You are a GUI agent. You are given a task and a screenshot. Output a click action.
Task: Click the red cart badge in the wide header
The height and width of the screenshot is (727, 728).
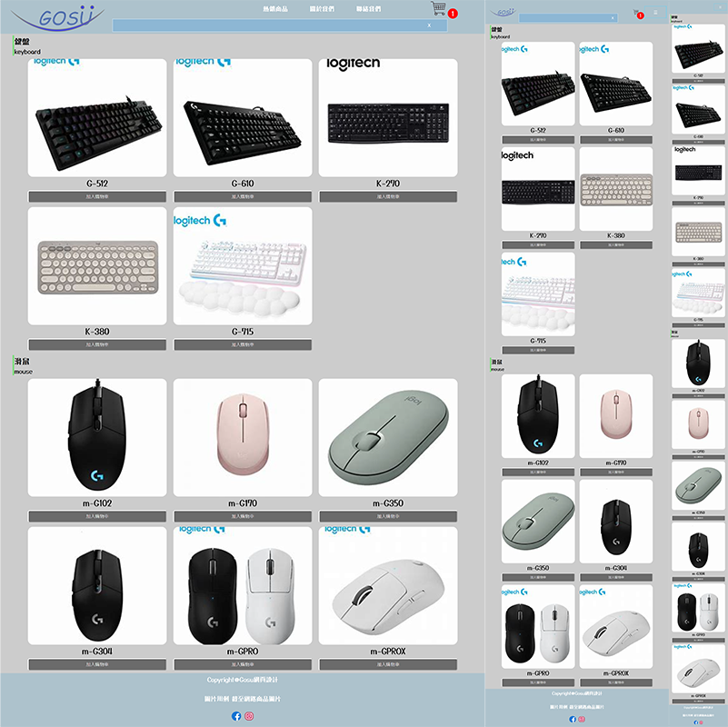pyautogui.click(x=453, y=14)
